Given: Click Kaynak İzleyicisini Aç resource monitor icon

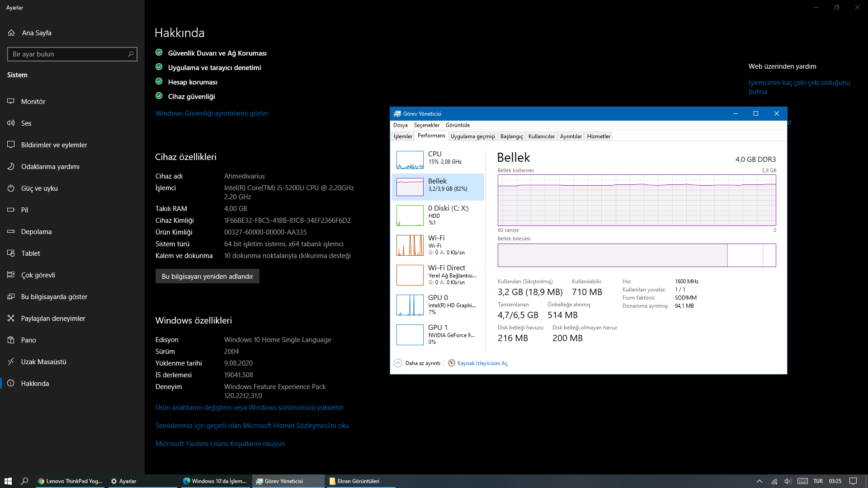Looking at the screenshot, I should (x=451, y=363).
